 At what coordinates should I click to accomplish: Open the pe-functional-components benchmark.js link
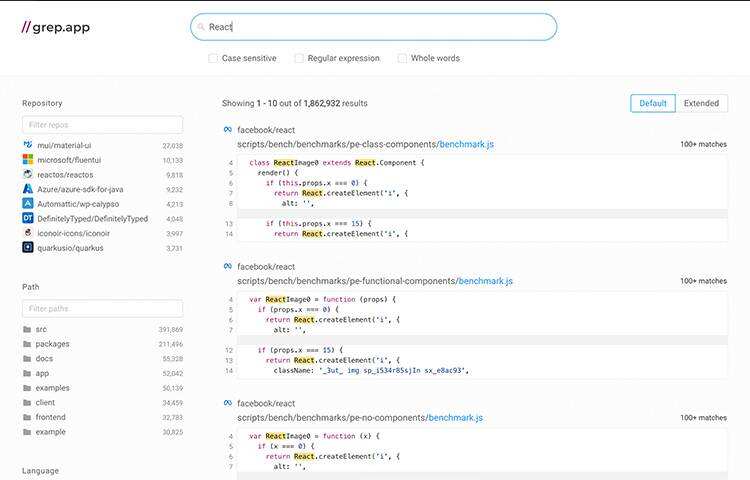point(484,281)
